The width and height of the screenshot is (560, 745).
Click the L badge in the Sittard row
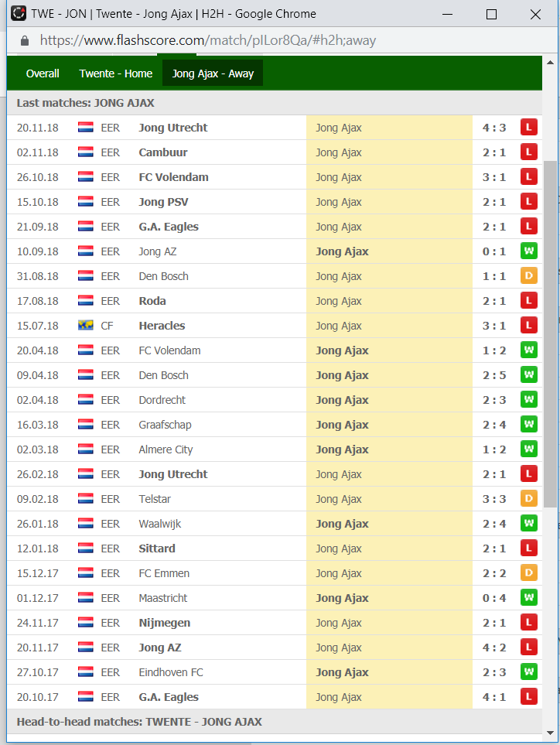(528, 548)
